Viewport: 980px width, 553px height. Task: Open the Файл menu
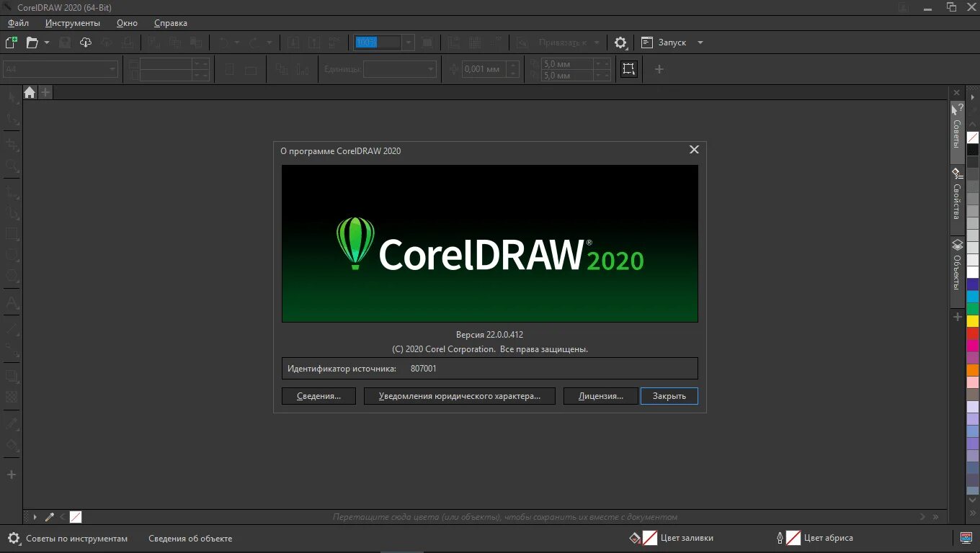[x=18, y=23]
